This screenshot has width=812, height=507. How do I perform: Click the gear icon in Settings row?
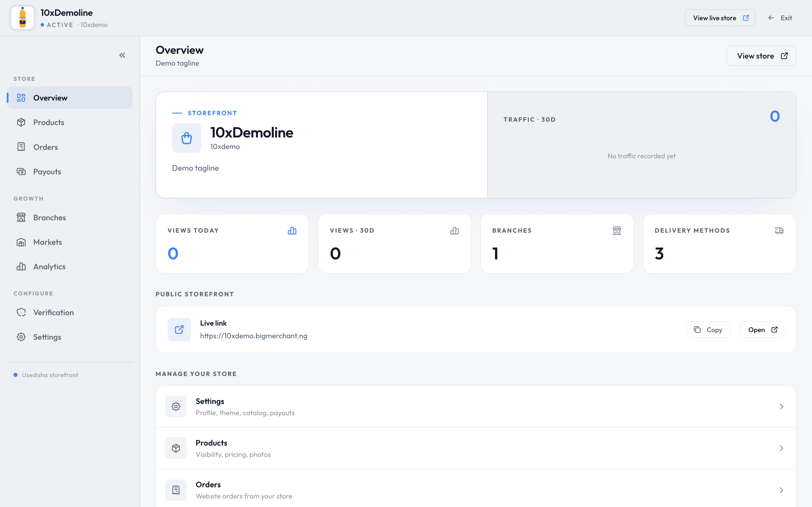click(176, 406)
